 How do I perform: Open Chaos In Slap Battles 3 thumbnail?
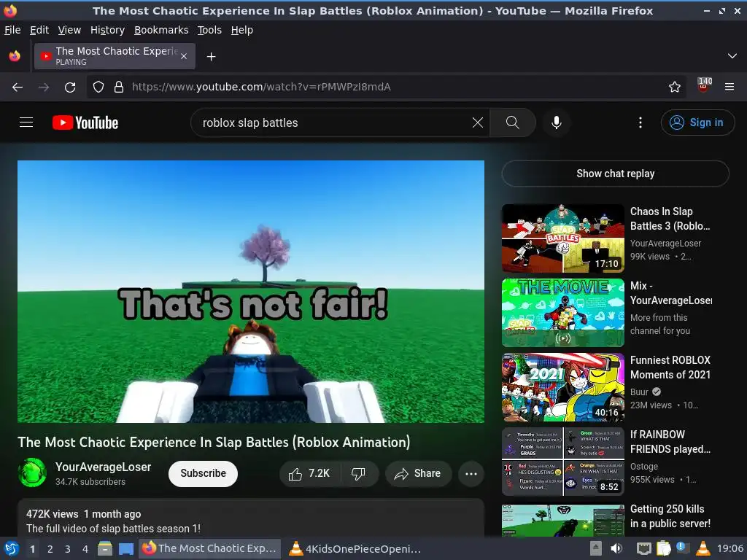click(x=562, y=238)
